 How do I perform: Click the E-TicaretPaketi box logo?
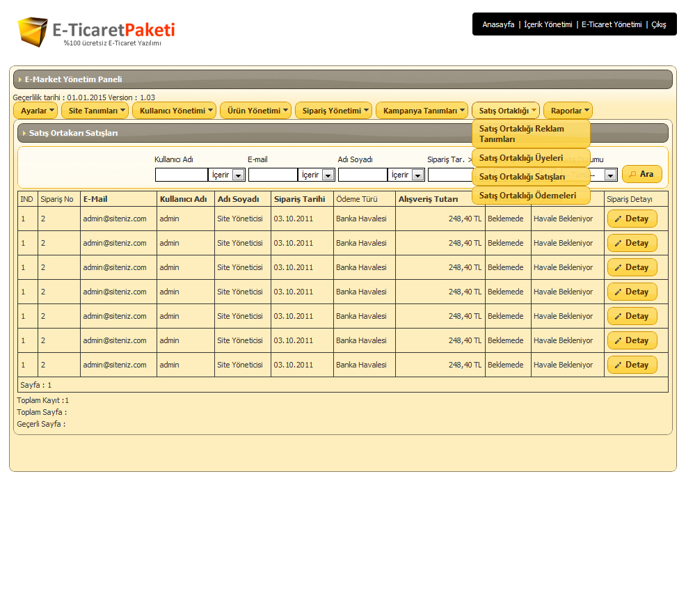click(33, 32)
